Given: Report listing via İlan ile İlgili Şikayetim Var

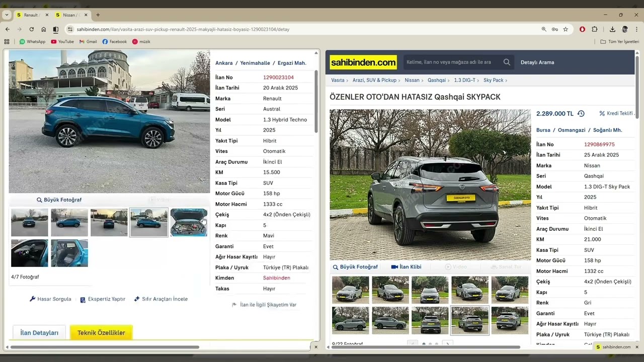Looking at the screenshot, I should pos(264,305).
